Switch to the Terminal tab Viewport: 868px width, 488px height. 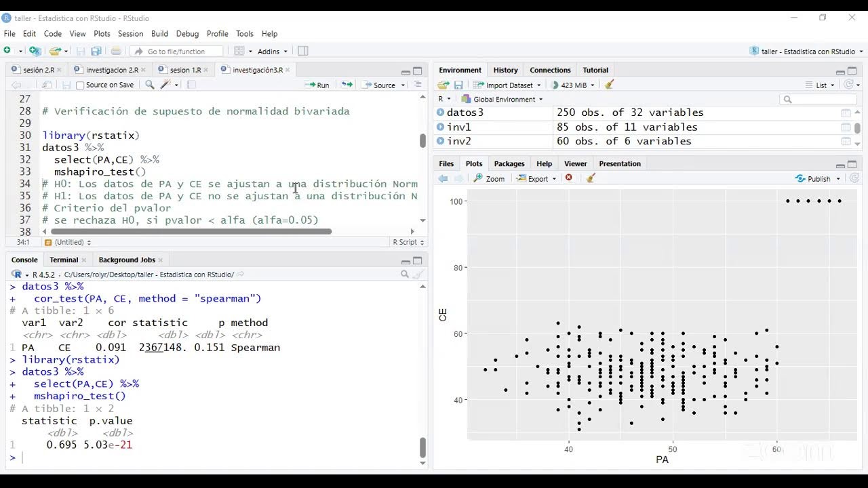64,260
